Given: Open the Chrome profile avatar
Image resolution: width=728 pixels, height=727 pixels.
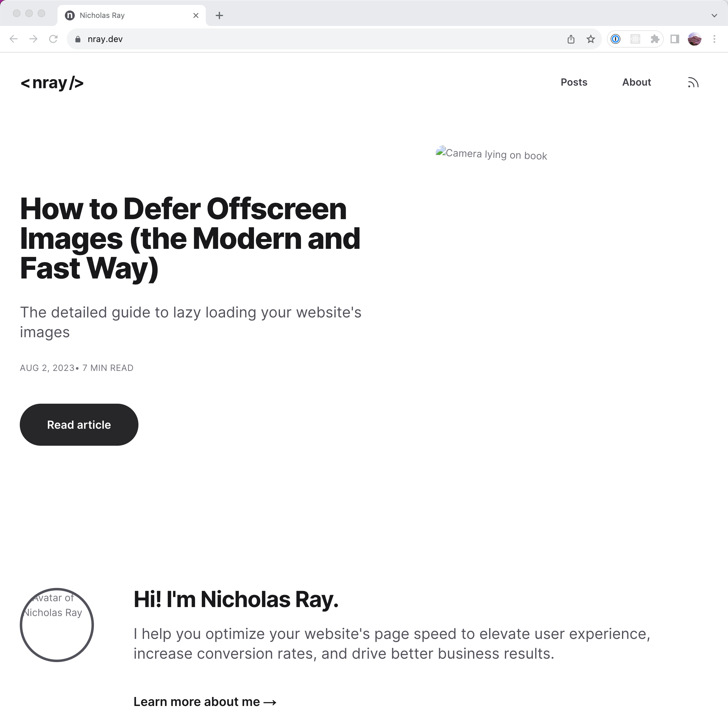Looking at the screenshot, I should click(x=694, y=39).
